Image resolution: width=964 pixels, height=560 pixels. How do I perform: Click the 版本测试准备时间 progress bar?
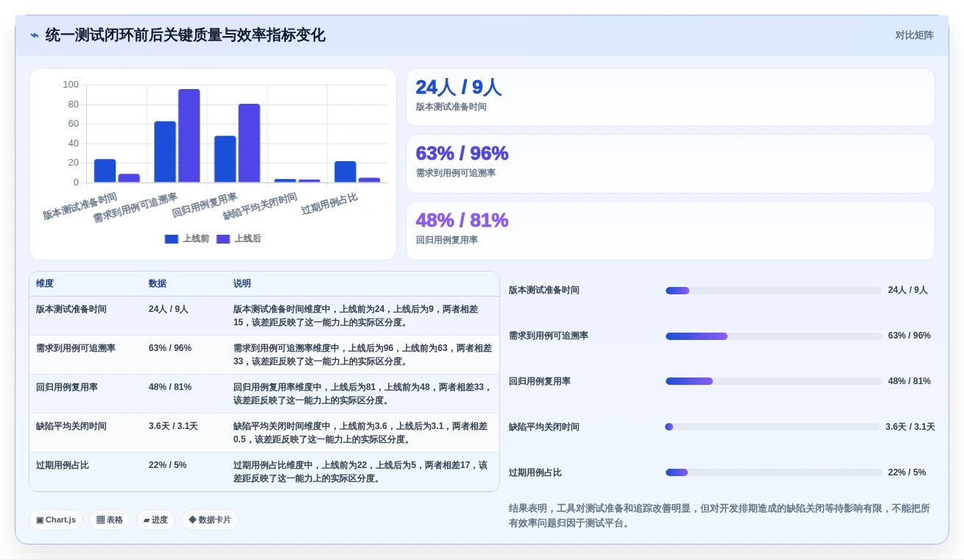tap(773, 291)
